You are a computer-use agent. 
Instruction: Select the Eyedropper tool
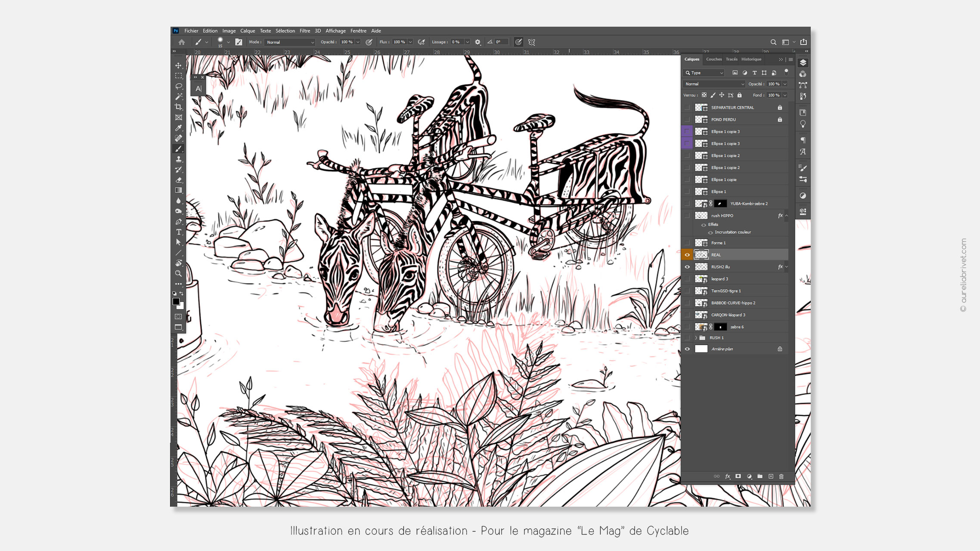(178, 128)
